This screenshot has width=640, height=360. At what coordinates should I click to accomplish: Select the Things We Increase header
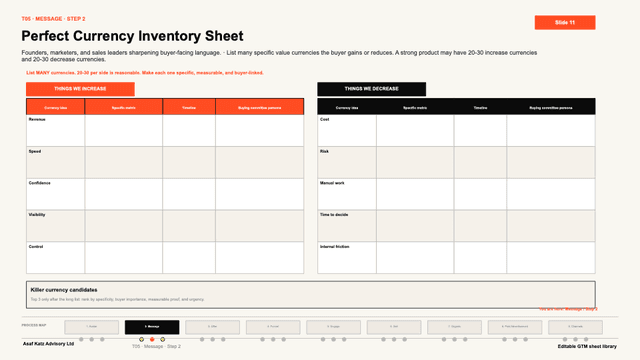tap(80, 89)
